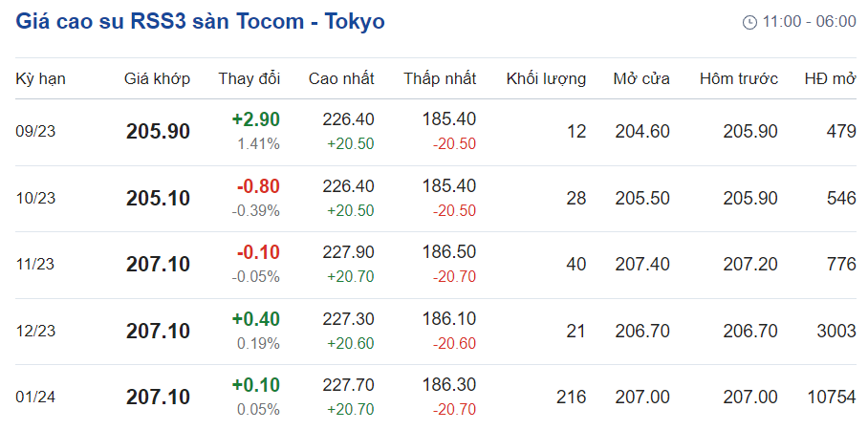The width and height of the screenshot is (868, 430).
Task: Click the title Giá cao su RSS3 sàn Tocom - Tokyo
Action: 200,21
